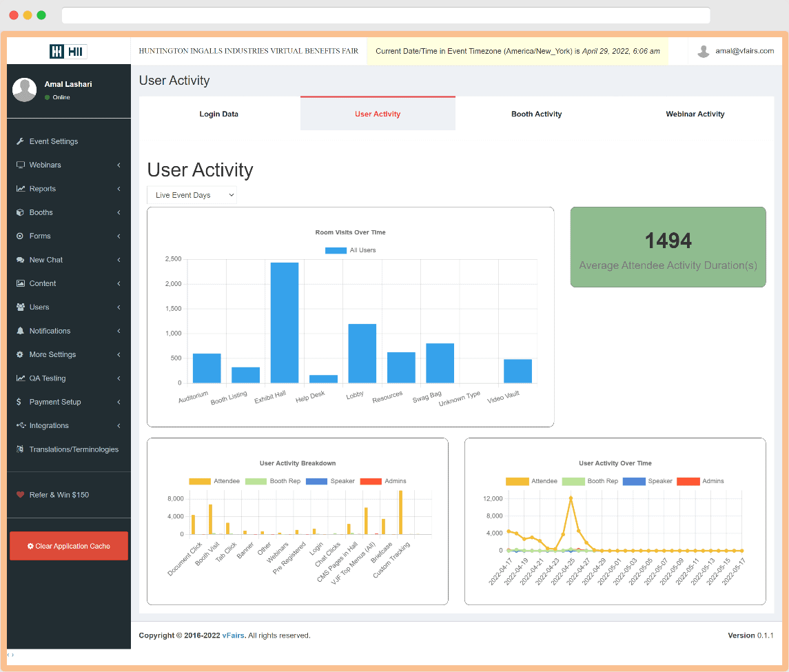Open the QA Testing icon
The image size is (789, 672).
(22, 378)
